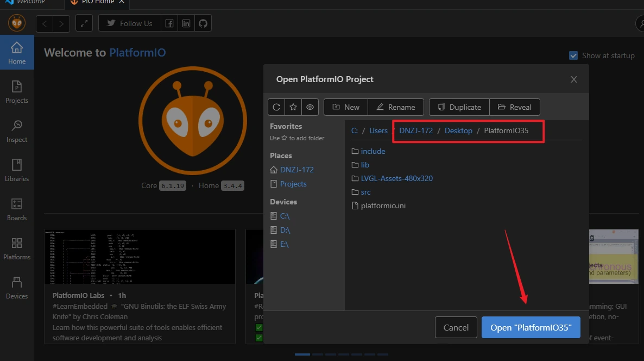Click the Rename button
The width and height of the screenshot is (644, 361).
point(396,107)
